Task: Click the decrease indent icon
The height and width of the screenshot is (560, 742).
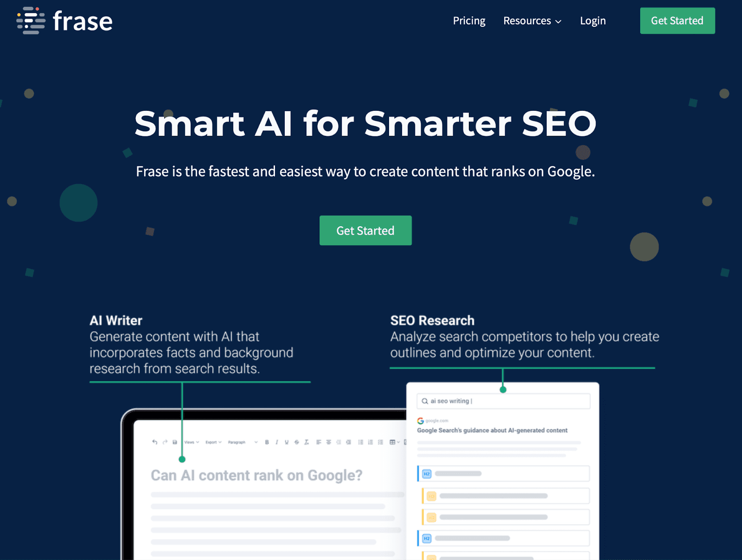Action: [339, 442]
